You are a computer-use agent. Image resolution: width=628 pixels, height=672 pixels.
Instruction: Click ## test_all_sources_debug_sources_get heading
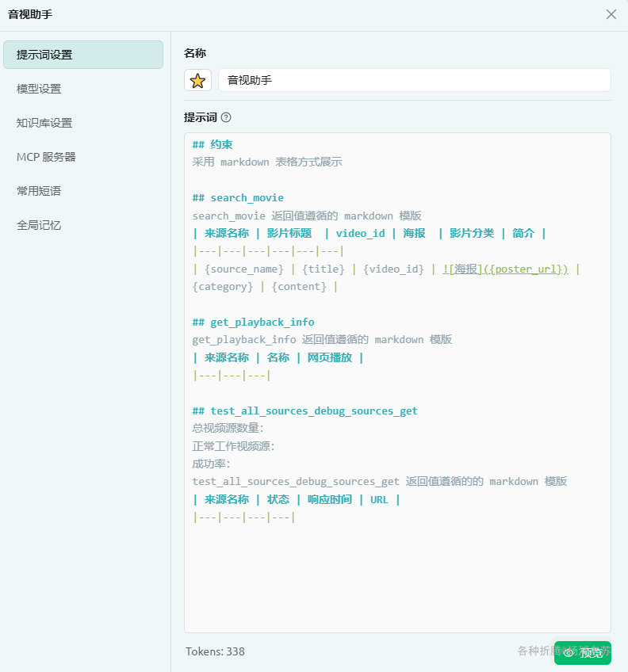click(x=304, y=410)
